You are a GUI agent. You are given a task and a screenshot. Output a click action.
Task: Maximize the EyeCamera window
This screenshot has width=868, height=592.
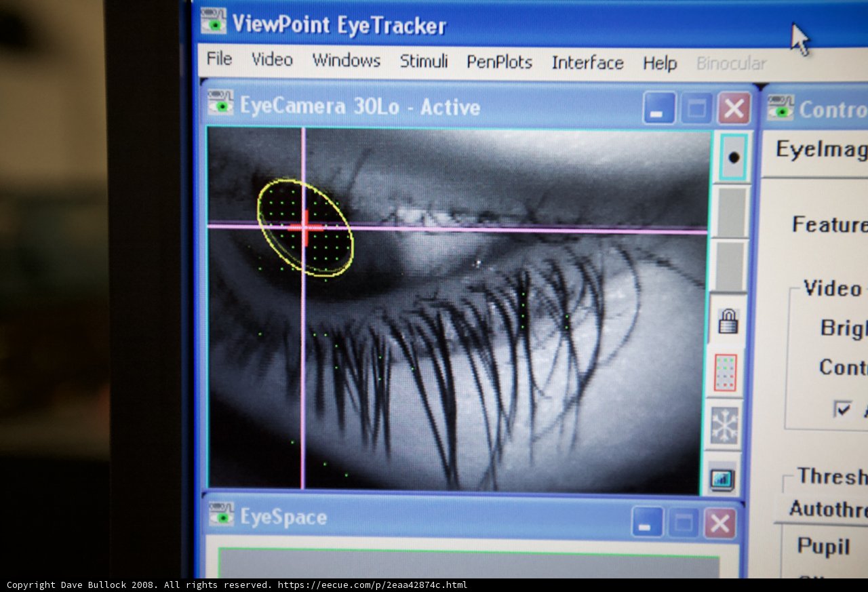tap(696, 108)
